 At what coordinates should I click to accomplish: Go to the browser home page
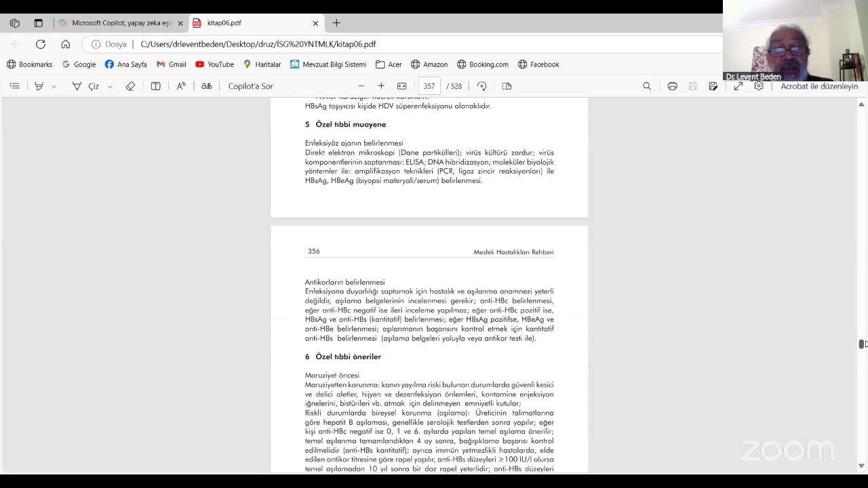[x=65, y=44]
